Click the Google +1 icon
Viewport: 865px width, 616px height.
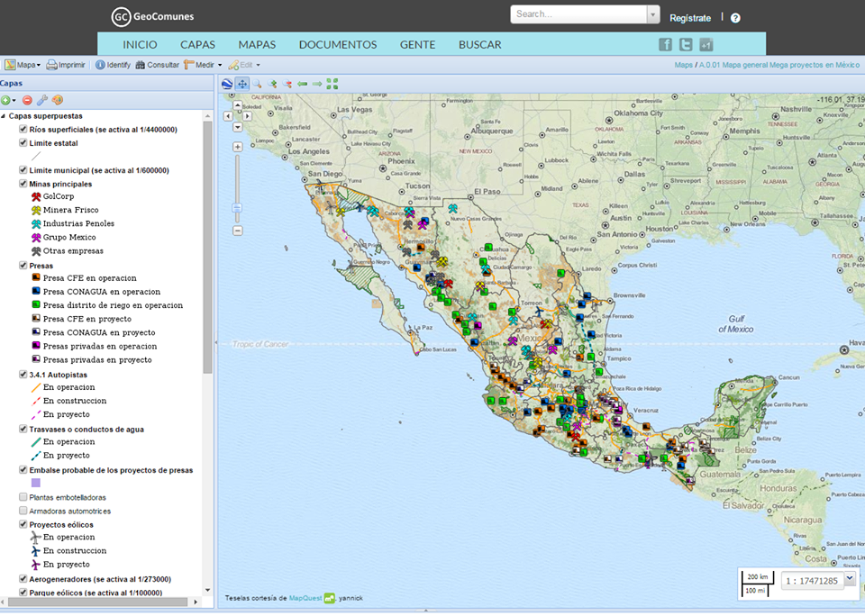coord(706,45)
